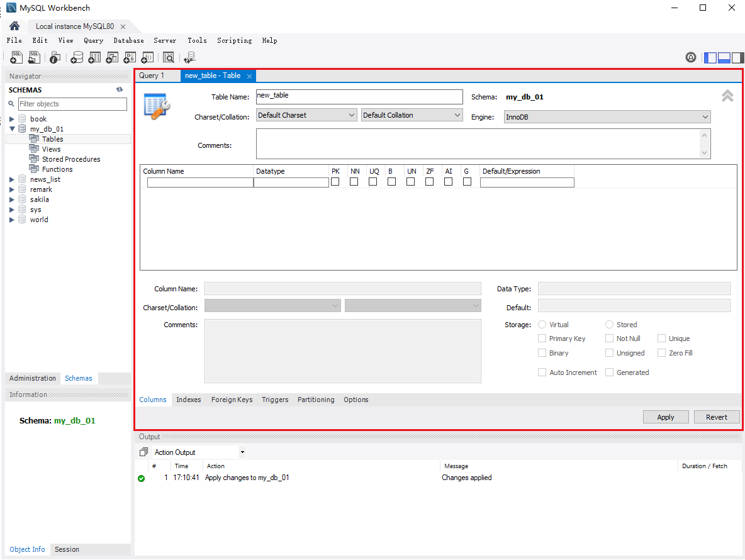Viewport: 745px width, 560px height.
Task: Open the Default Collation dropdown
Action: click(x=412, y=115)
